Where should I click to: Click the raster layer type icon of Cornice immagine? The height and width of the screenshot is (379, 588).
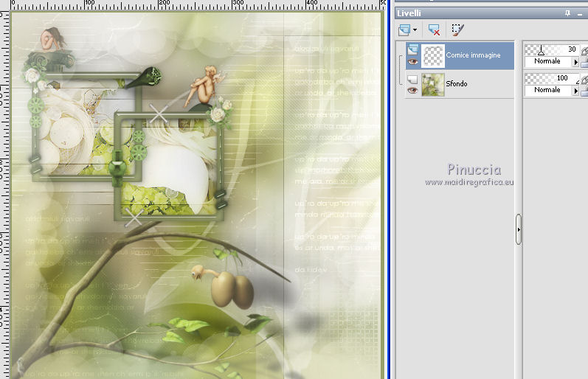(x=413, y=49)
